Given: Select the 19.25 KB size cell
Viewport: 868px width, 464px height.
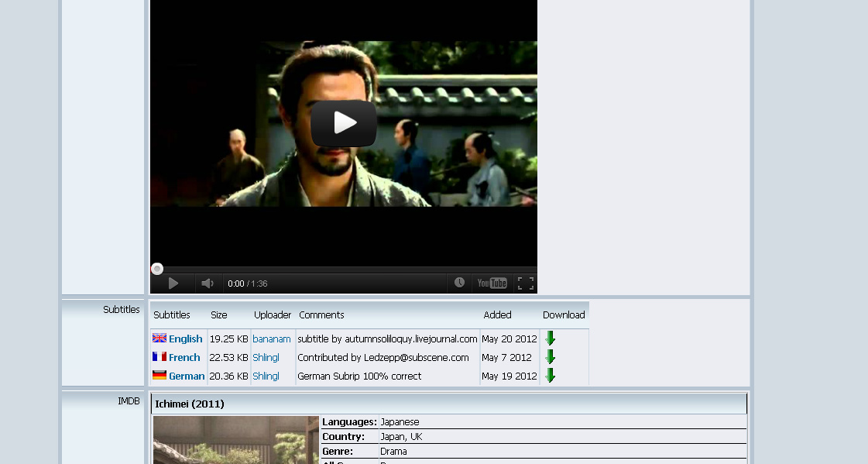Looking at the screenshot, I should [228, 339].
